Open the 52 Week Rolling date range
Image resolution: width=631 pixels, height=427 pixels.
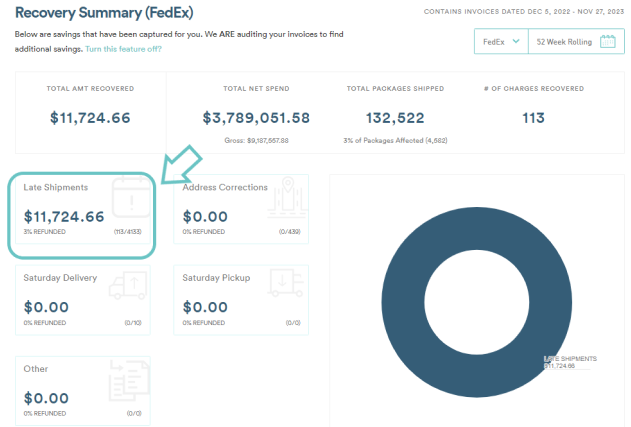pyautogui.click(x=562, y=42)
